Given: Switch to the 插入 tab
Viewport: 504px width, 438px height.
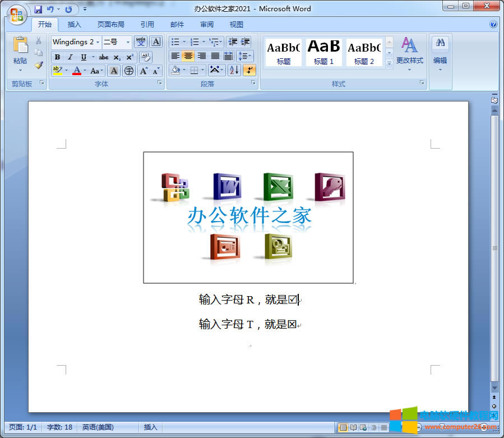Looking at the screenshot, I should coord(74,25).
